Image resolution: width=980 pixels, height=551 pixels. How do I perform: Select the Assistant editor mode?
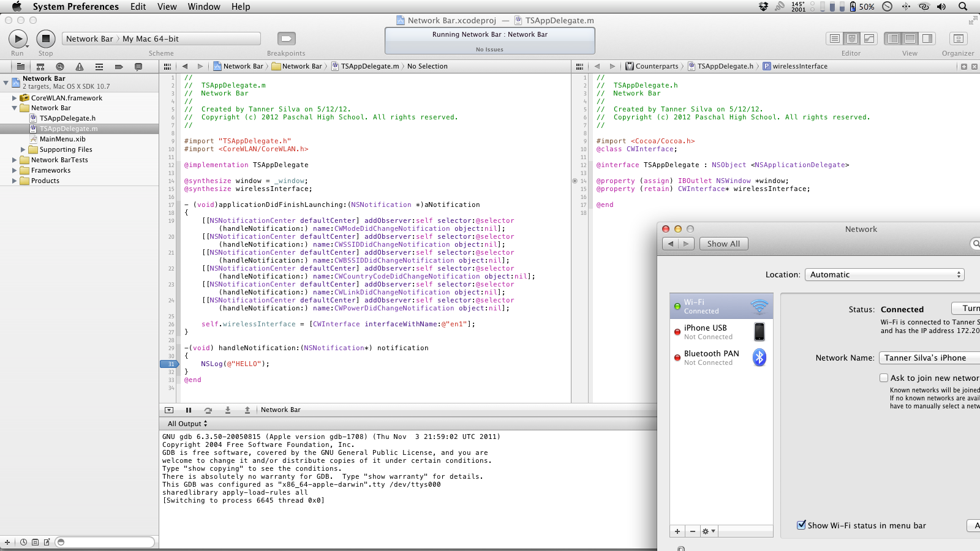pos(851,39)
